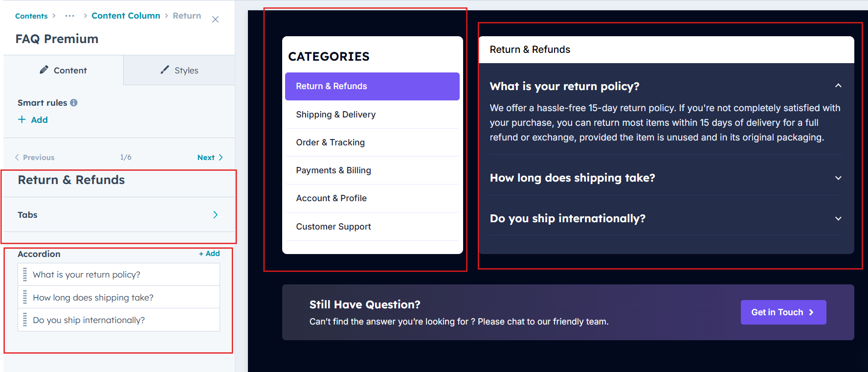
Task: Switch to the Styles tab
Action: 179,70
